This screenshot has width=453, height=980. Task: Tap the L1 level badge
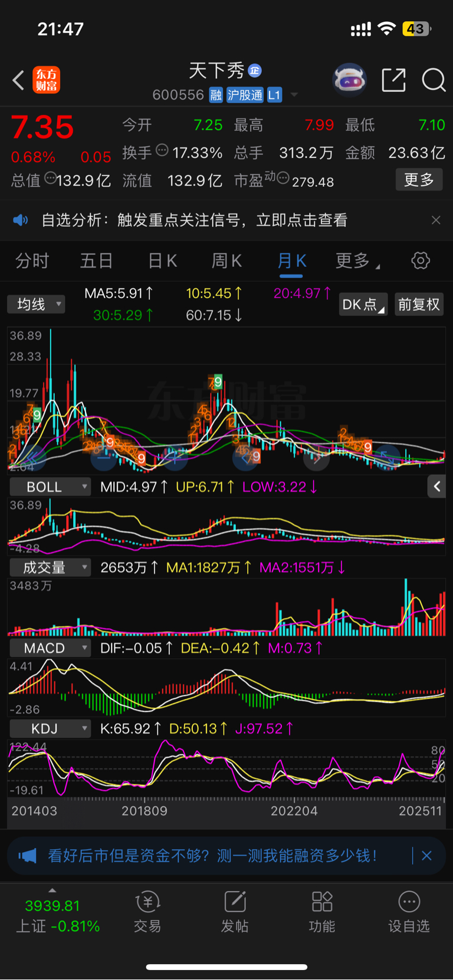click(274, 95)
